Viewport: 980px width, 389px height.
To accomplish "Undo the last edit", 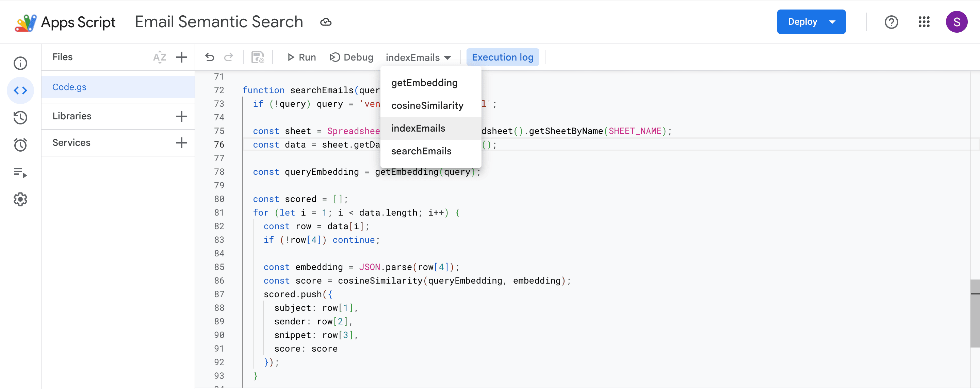I will [210, 57].
